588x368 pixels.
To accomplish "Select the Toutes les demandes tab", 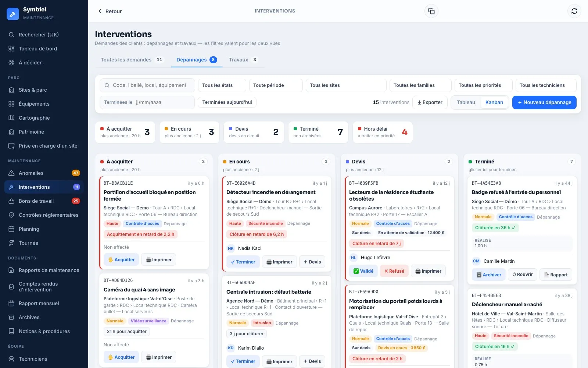I will pyautogui.click(x=132, y=60).
